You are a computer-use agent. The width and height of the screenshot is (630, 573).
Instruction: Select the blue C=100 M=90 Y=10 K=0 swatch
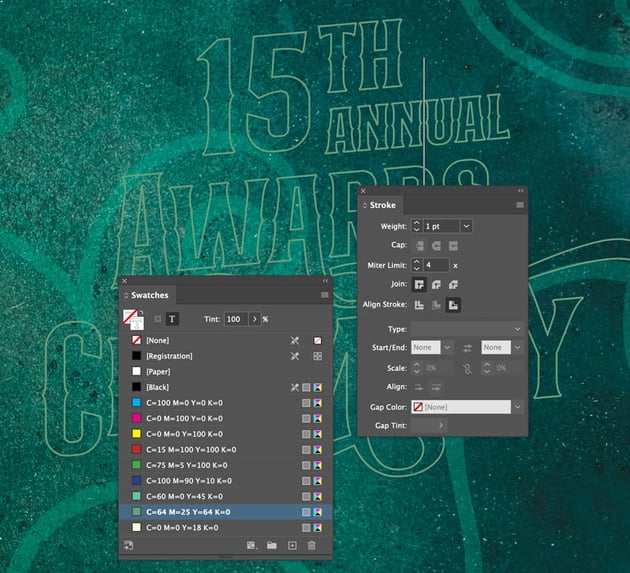[x=225, y=481]
